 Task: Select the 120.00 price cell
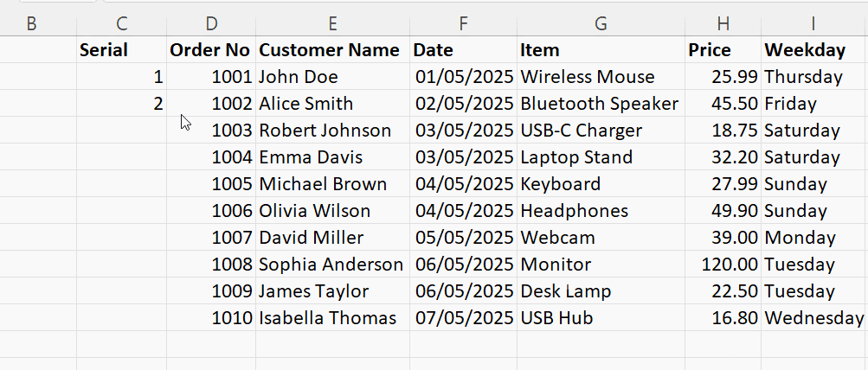(723, 265)
